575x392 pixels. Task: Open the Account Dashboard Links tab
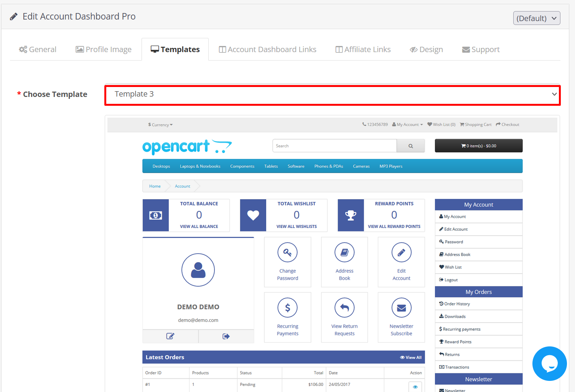[x=267, y=49]
